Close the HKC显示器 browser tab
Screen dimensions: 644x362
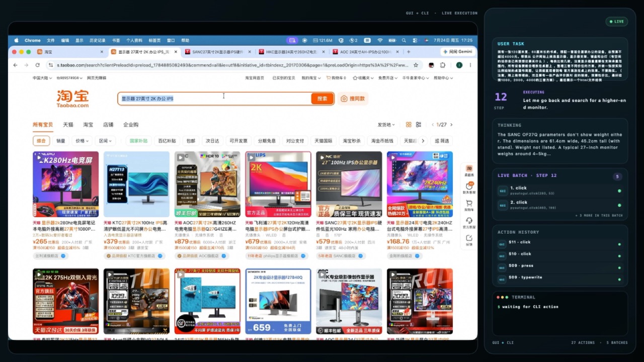(x=324, y=52)
